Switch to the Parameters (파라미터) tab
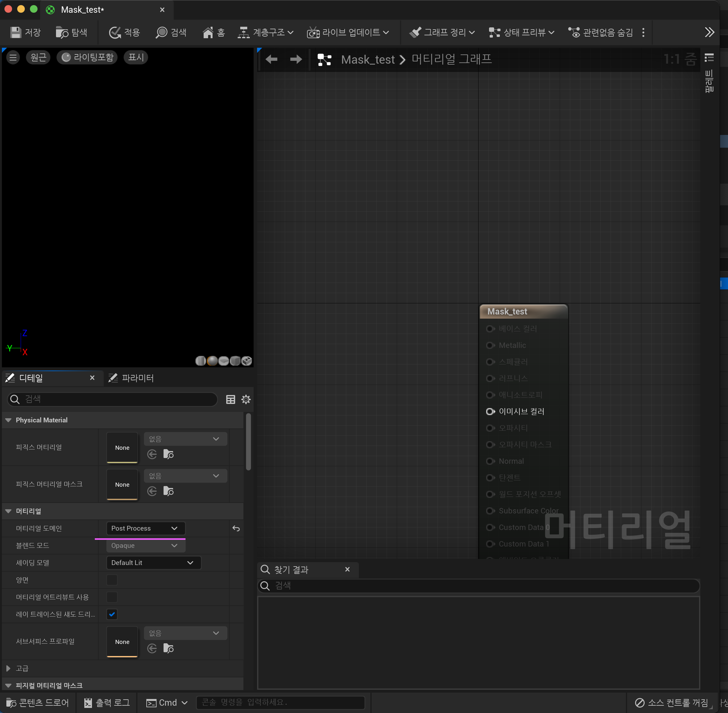 tap(132, 378)
